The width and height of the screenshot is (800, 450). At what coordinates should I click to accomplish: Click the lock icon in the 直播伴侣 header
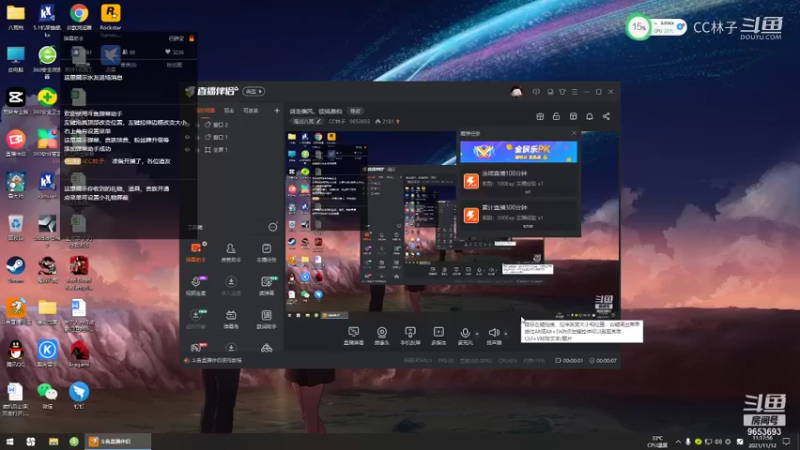556,116
